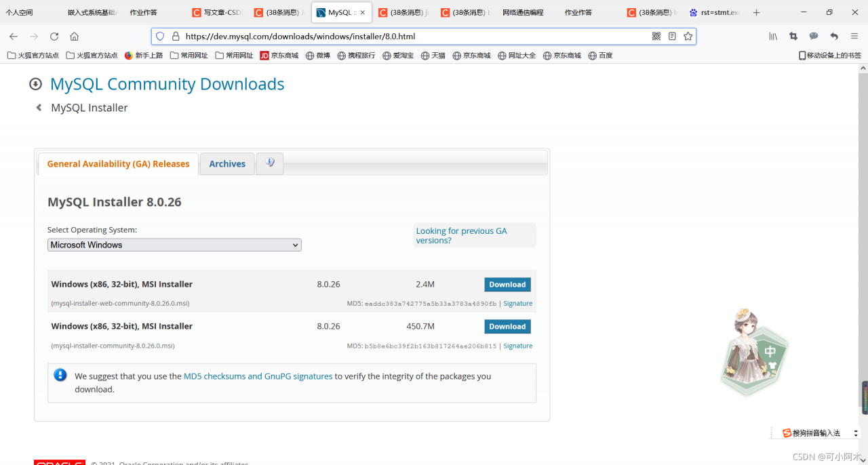
Task: Click the speech bubble toolbar icon
Action: pos(814,37)
